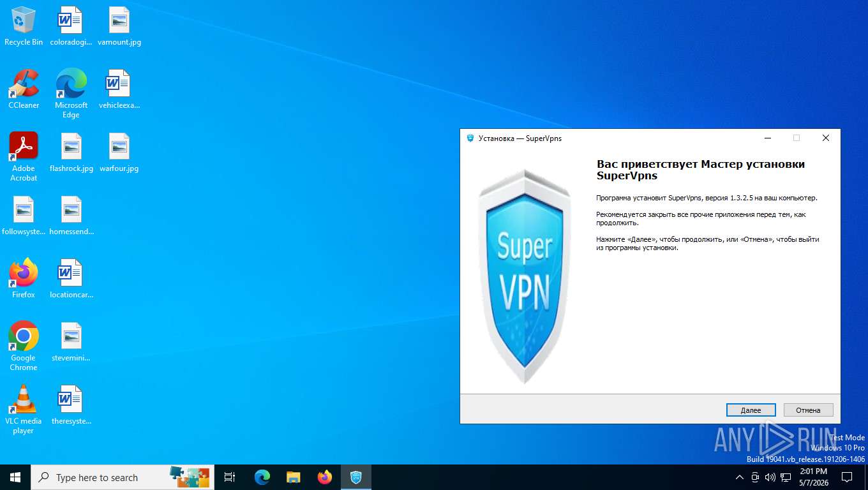This screenshot has width=868, height=490.
Task: Open VLC media player desktop shortcut
Action: 24,409
